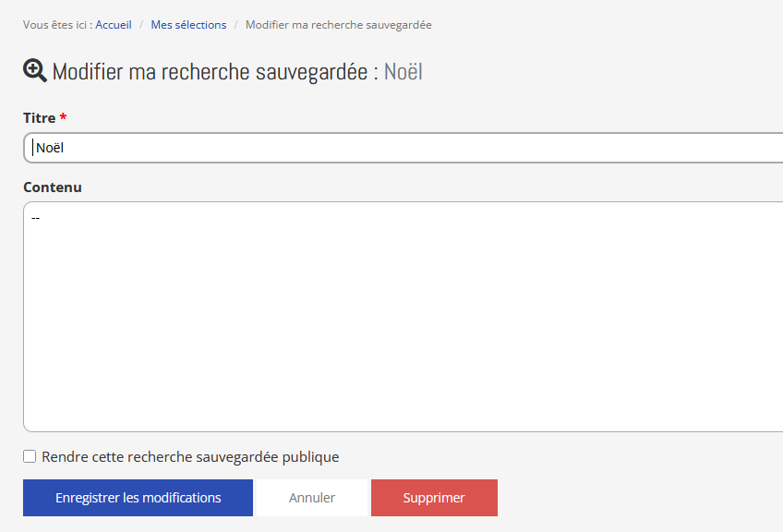Click the red required asterisk

click(x=64, y=117)
